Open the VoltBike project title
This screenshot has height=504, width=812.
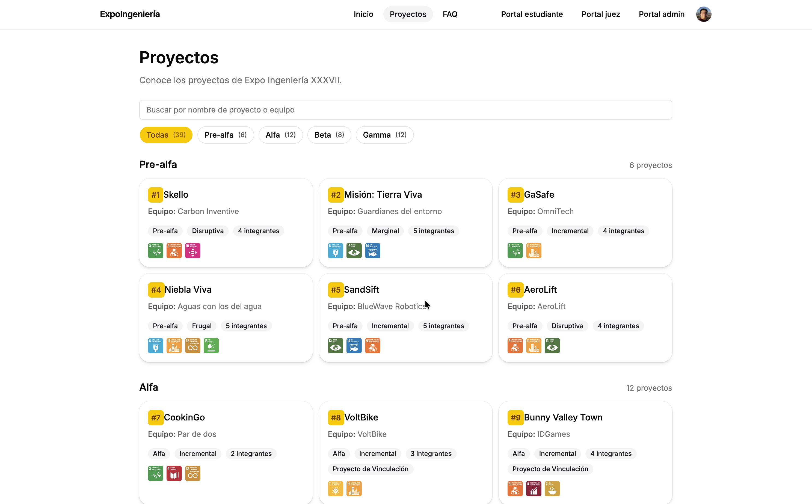pos(361,417)
